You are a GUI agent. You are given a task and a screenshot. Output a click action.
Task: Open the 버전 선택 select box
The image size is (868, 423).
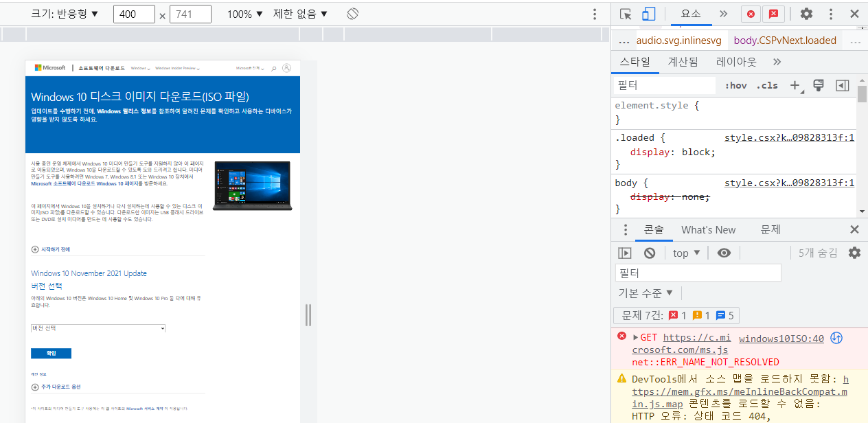tap(98, 328)
